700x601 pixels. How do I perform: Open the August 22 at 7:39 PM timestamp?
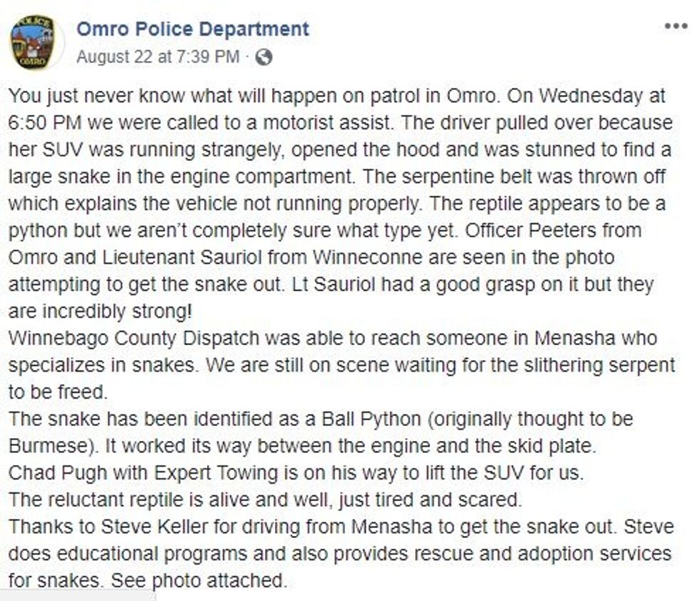coord(158,57)
